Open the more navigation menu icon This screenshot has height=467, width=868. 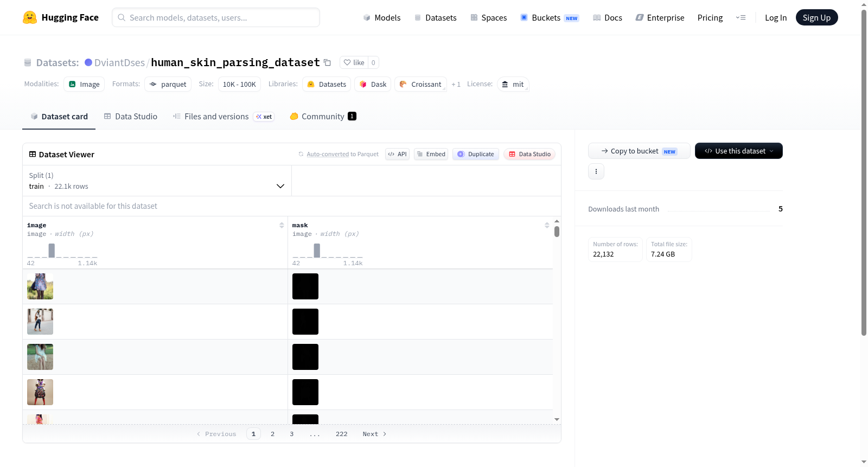(x=741, y=17)
